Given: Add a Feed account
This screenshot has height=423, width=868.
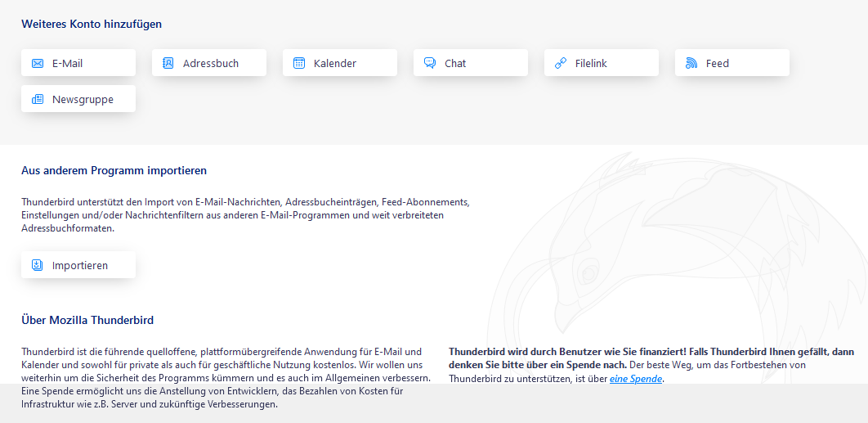Looking at the screenshot, I should point(732,63).
